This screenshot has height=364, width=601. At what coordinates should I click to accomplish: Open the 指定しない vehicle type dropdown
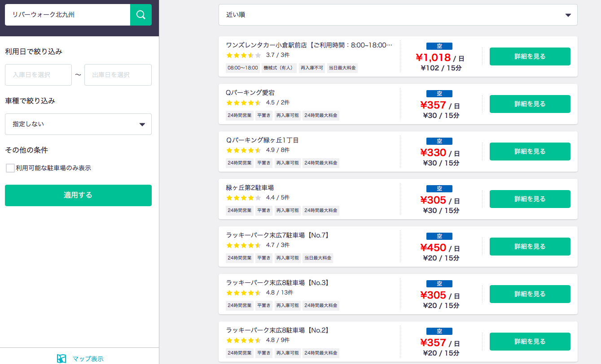pos(78,124)
